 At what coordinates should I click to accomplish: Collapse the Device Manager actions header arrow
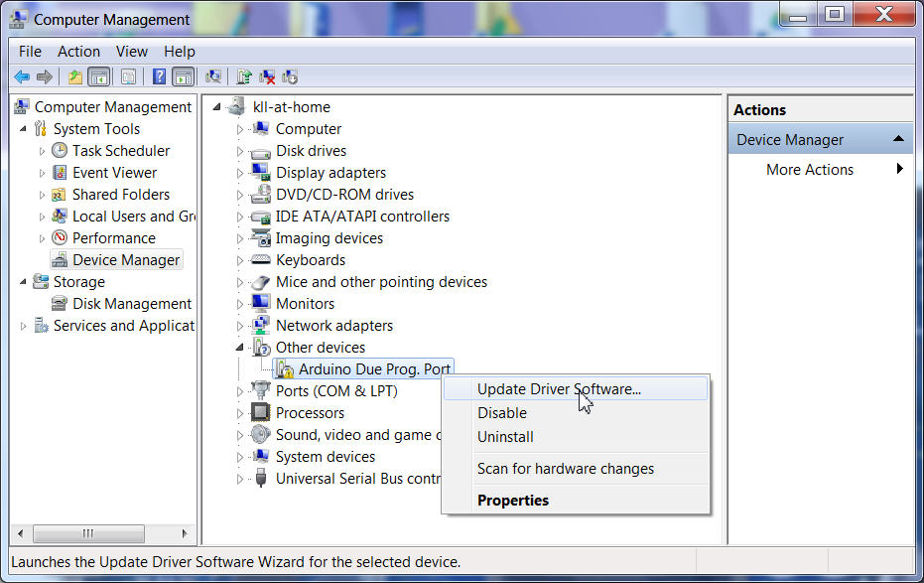[898, 139]
